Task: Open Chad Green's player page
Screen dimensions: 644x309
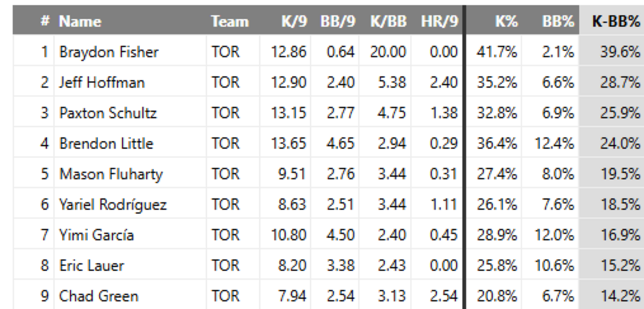Action: coord(99,296)
